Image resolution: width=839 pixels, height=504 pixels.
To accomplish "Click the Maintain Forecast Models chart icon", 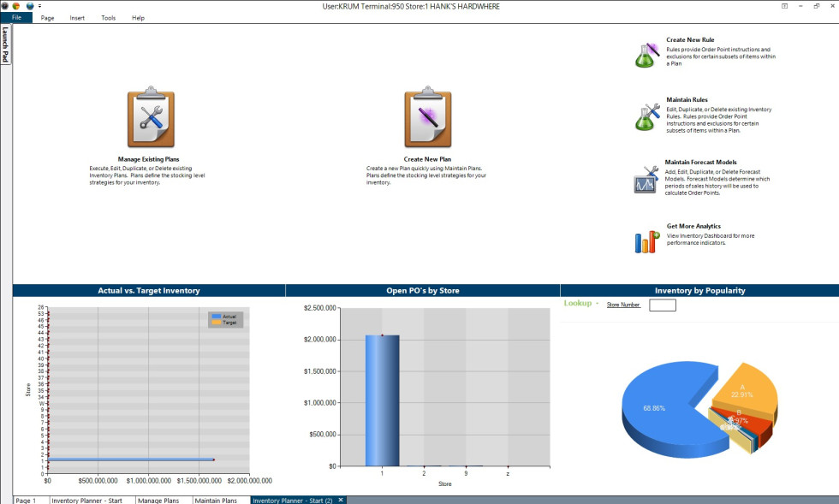I will coord(646,178).
